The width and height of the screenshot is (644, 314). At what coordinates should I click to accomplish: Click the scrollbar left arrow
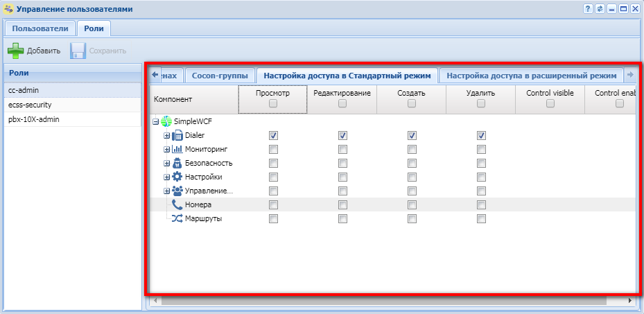coord(155,301)
